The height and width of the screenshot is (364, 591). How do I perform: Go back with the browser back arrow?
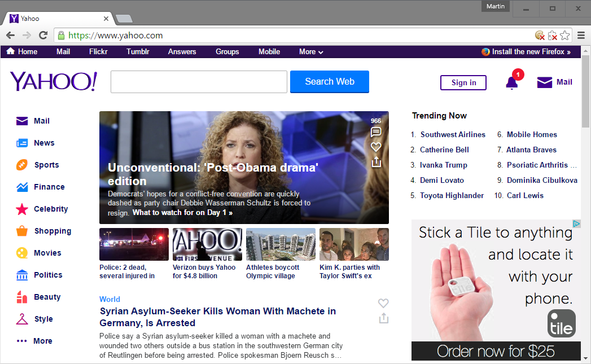tap(11, 36)
